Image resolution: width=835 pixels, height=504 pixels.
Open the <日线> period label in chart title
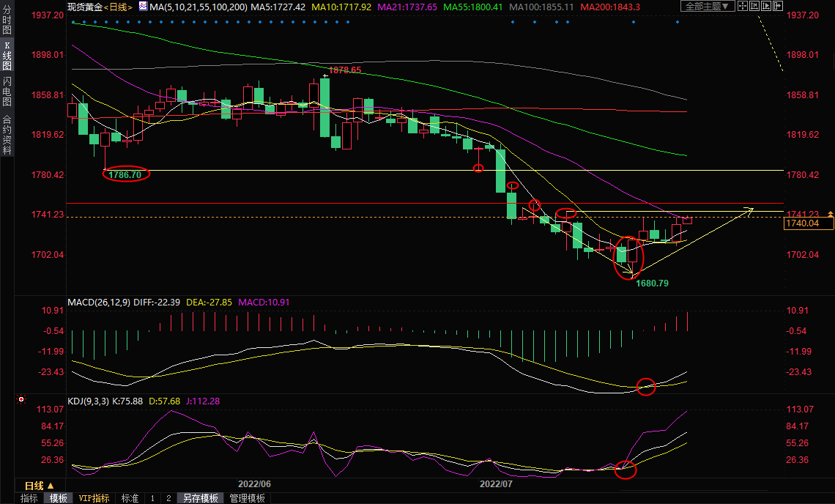[118, 7]
